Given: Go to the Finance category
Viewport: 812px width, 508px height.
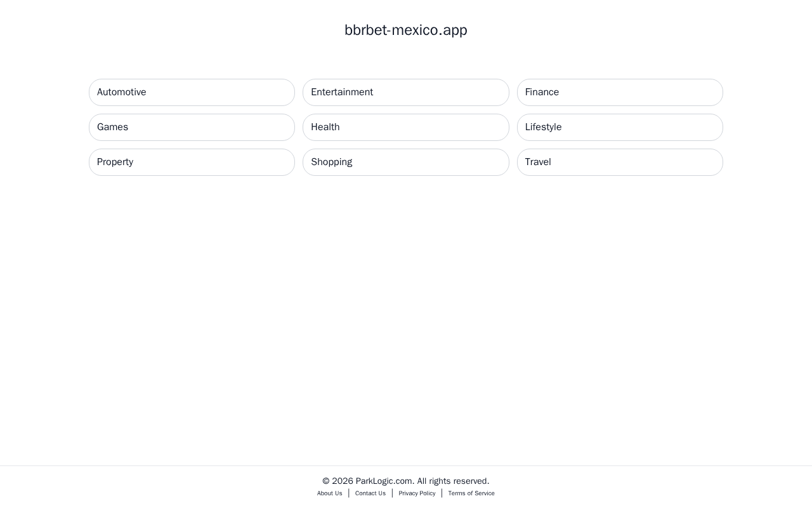Looking at the screenshot, I should [x=619, y=92].
